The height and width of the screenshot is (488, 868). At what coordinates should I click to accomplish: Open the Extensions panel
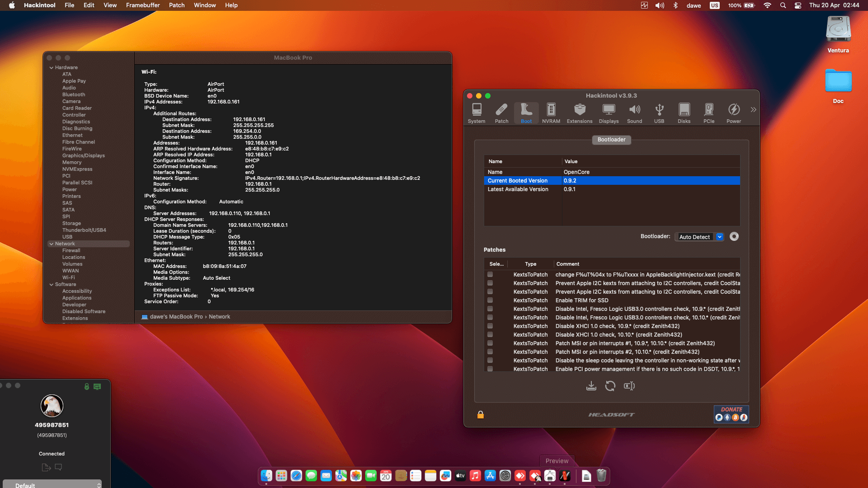click(579, 112)
